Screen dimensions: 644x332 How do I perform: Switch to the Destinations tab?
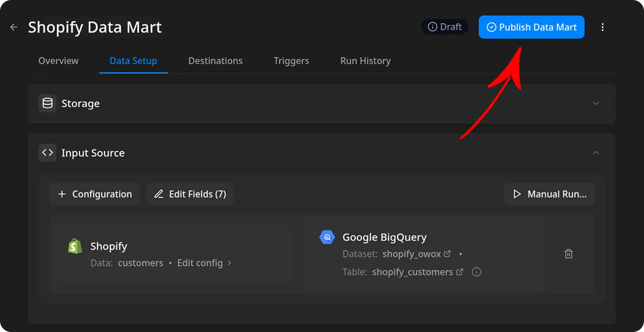215,60
